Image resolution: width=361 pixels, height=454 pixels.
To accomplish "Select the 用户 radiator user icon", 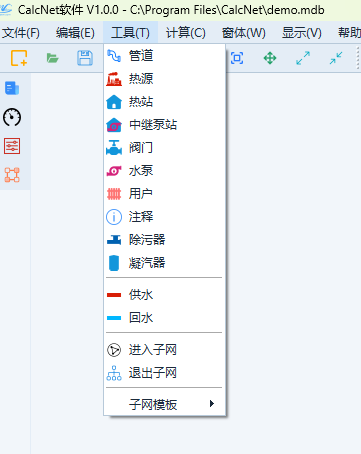I will click(114, 194).
